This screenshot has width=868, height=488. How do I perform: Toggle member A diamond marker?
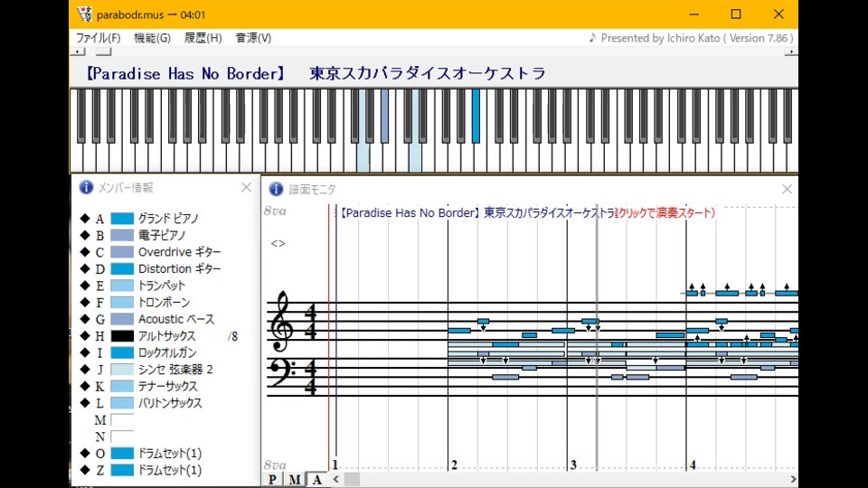pyautogui.click(x=85, y=218)
